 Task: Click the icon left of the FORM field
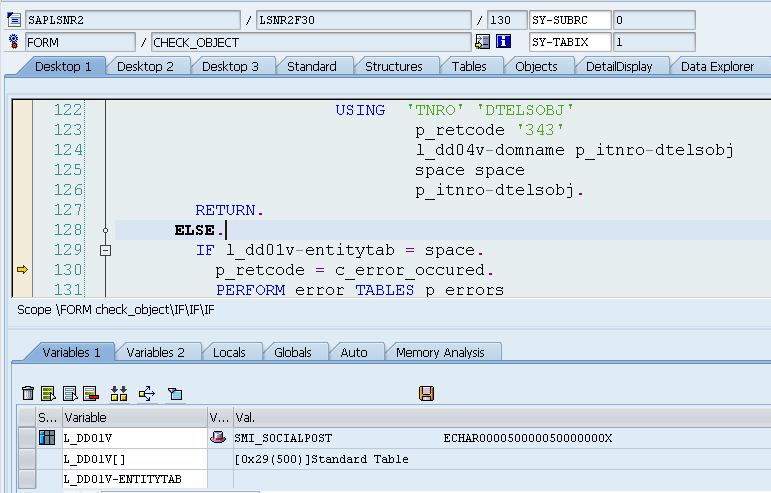(x=14, y=42)
